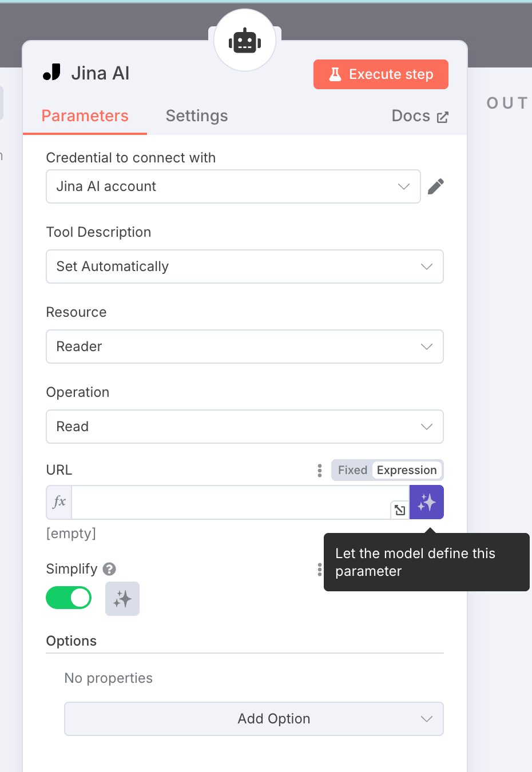Click the help question mark next to Simplify
Screen dimensions: 532x772
point(109,569)
